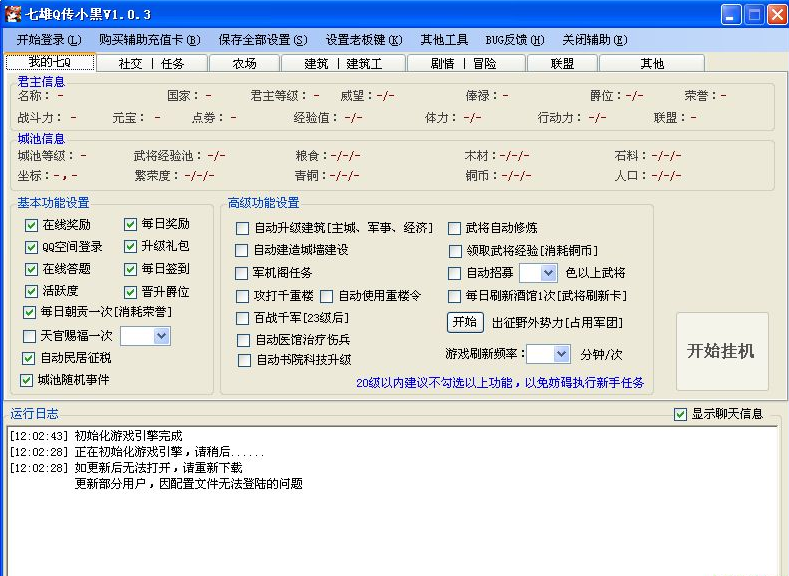Open the 建筑 | 建筑工 tab
789x576 pixels.
(x=343, y=63)
